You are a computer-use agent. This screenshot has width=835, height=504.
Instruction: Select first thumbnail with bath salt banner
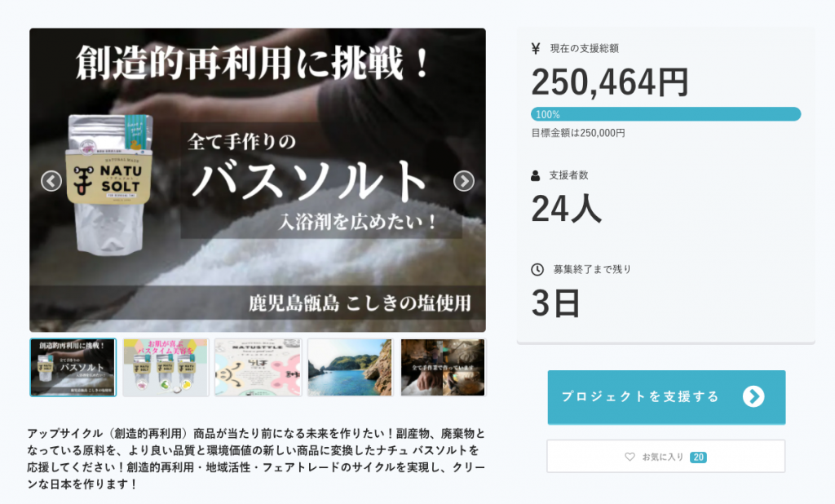[x=73, y=367]
